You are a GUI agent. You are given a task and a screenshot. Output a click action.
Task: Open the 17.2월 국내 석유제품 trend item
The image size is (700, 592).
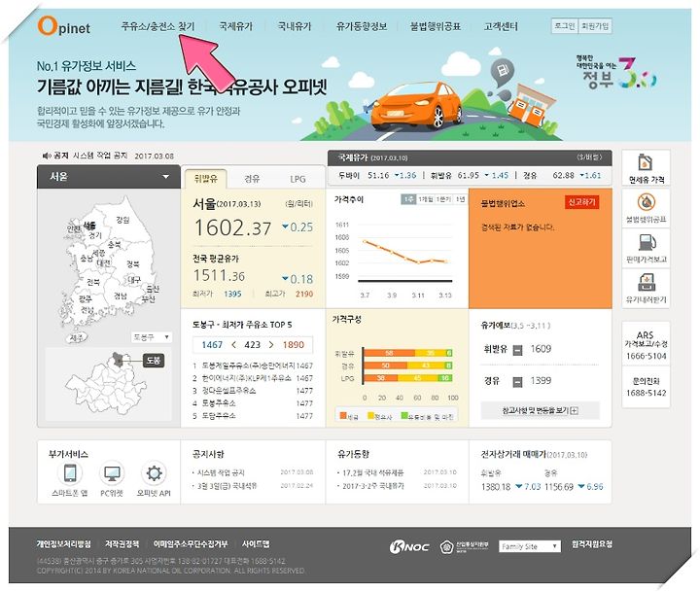click(372, 472)
